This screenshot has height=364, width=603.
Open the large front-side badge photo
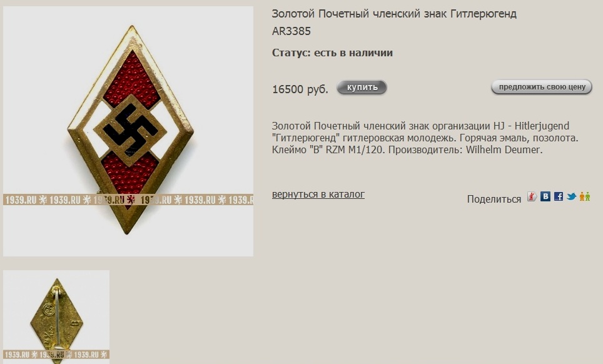point(128,131)
